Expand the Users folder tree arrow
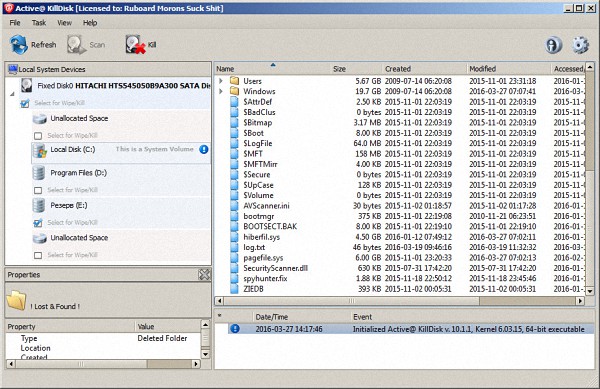 [x=221, y=81]
